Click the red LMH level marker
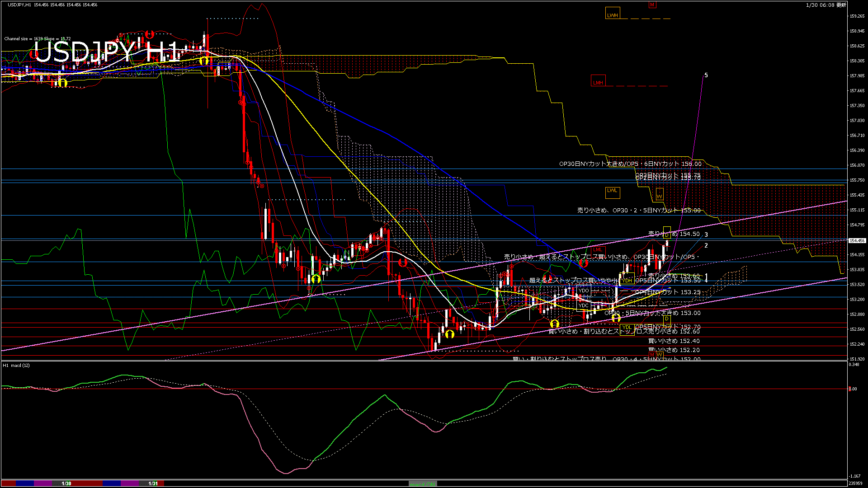868x488 pixels. (x=598, y=82)
